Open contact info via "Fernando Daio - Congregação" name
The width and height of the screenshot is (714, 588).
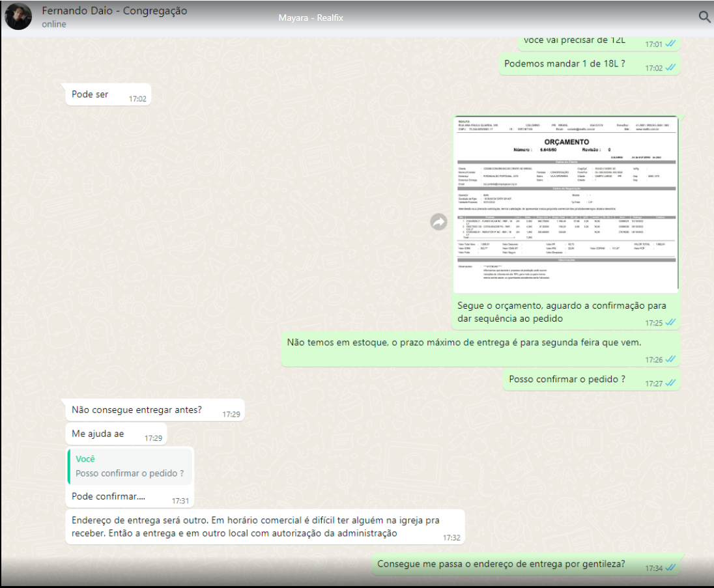tap(114, 11)
